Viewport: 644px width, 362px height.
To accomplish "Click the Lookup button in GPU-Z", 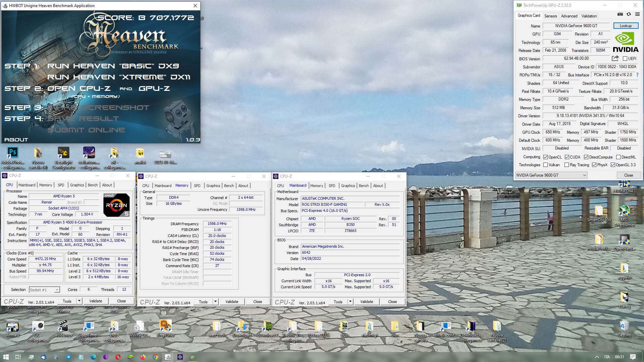I will (626, 26).
